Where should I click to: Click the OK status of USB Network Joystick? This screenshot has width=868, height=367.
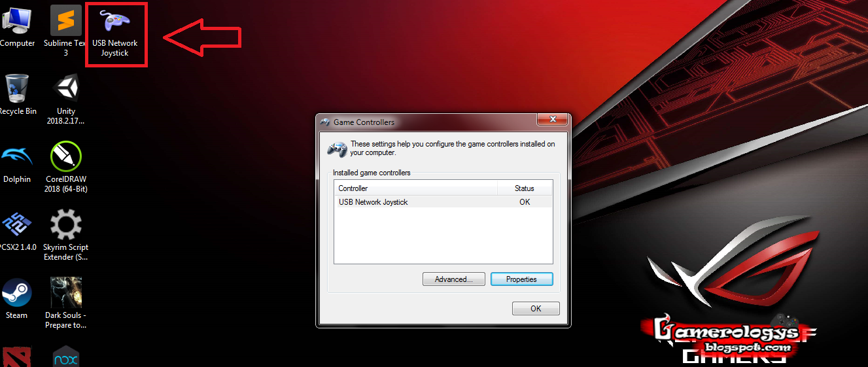point(525,202)
